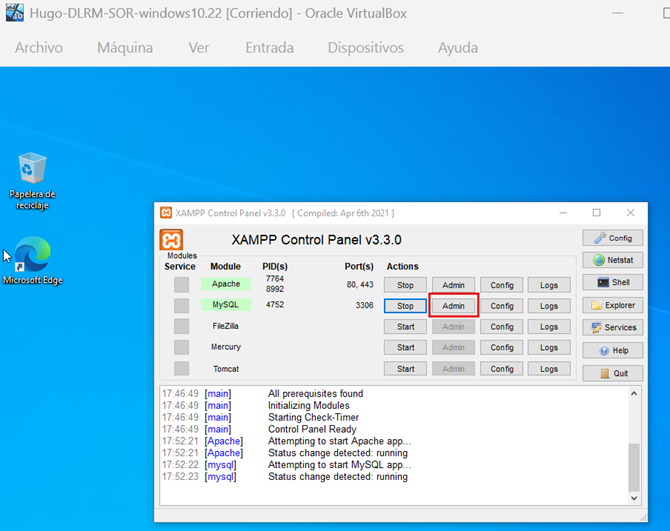Click the Help button in the sidebar

click(x=612, y=350)
